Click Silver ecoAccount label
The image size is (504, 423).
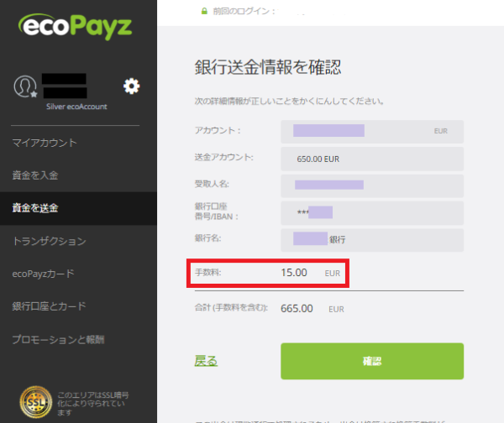tap(76, 107)
